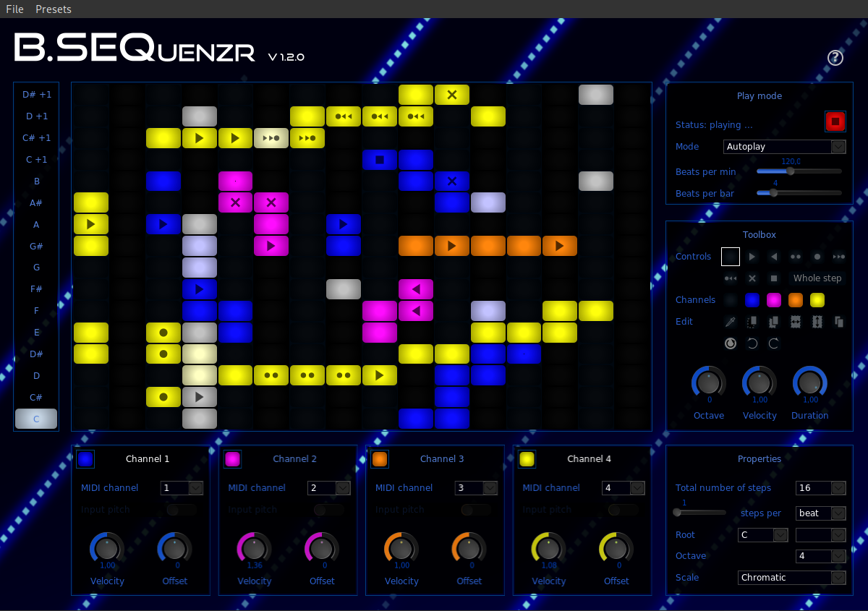Select the X skip control tool

[752, 278]
